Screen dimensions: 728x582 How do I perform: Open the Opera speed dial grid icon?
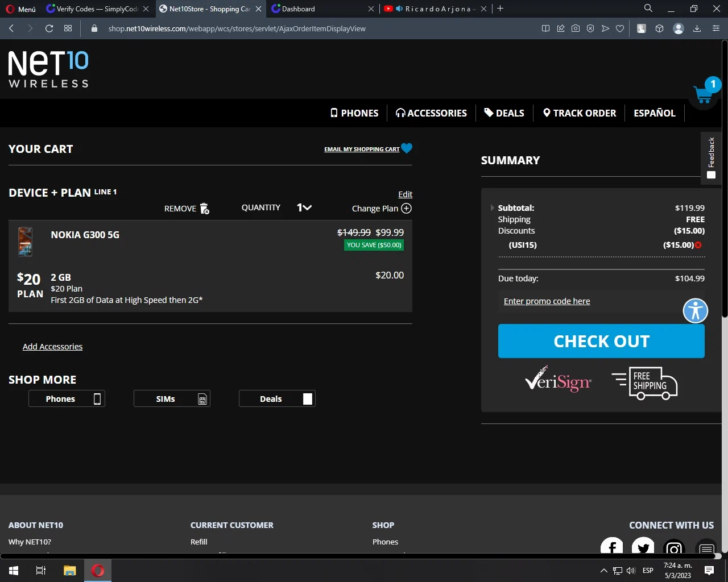pos(68,28)
